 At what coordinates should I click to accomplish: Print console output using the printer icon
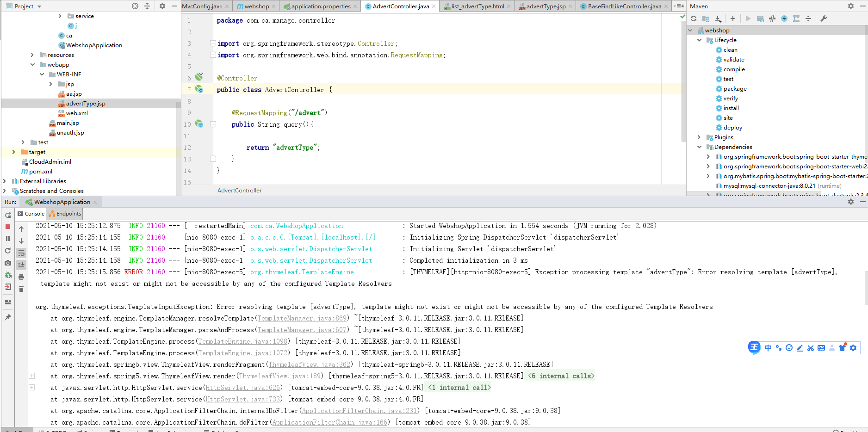click(21, 277)
